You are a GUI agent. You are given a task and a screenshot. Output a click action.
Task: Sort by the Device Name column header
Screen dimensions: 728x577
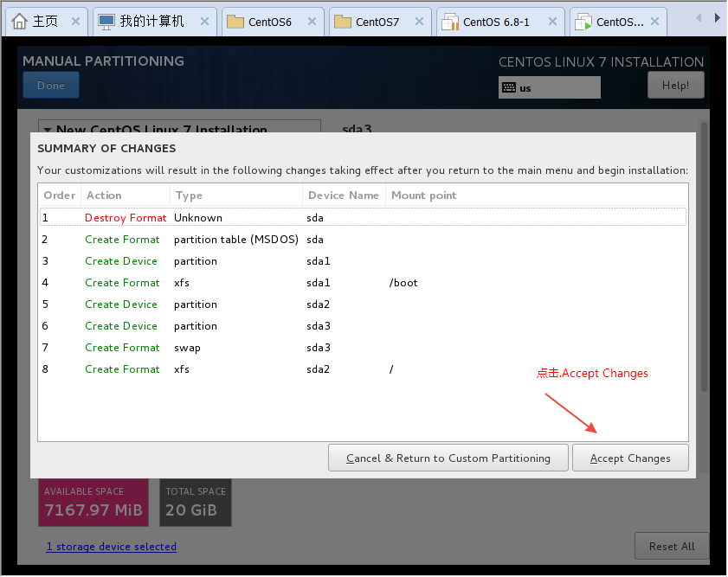coord(344,196)
